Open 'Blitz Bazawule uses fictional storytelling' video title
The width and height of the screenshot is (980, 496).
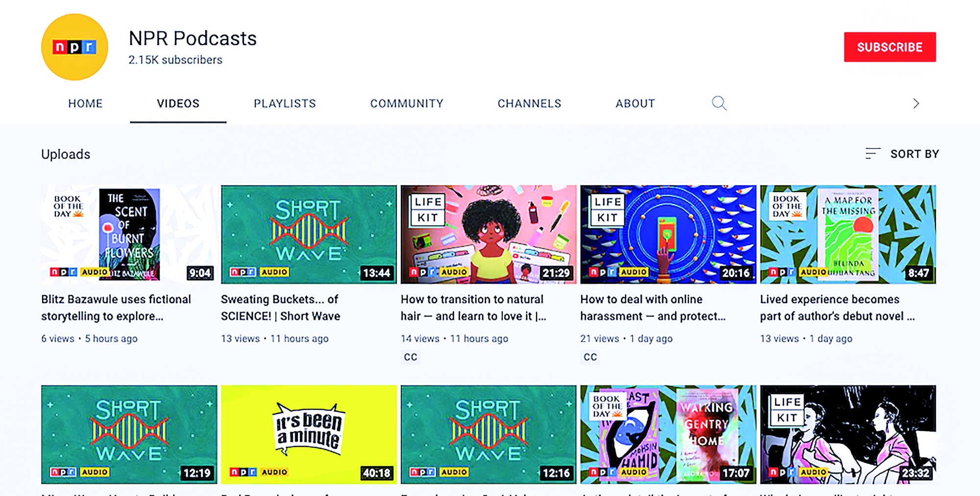(116, 308)
